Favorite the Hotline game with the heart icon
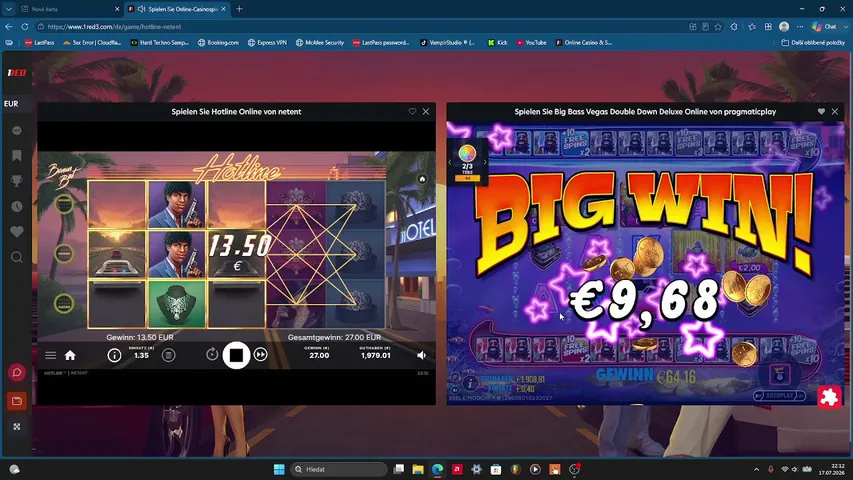The image size is (853, 480). (x=412, y=111)
